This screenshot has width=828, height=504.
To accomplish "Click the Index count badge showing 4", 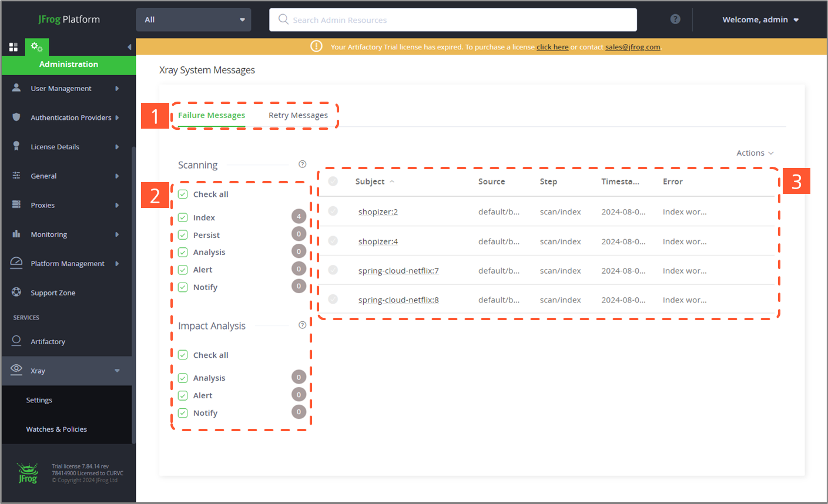I will coord(299,216).
